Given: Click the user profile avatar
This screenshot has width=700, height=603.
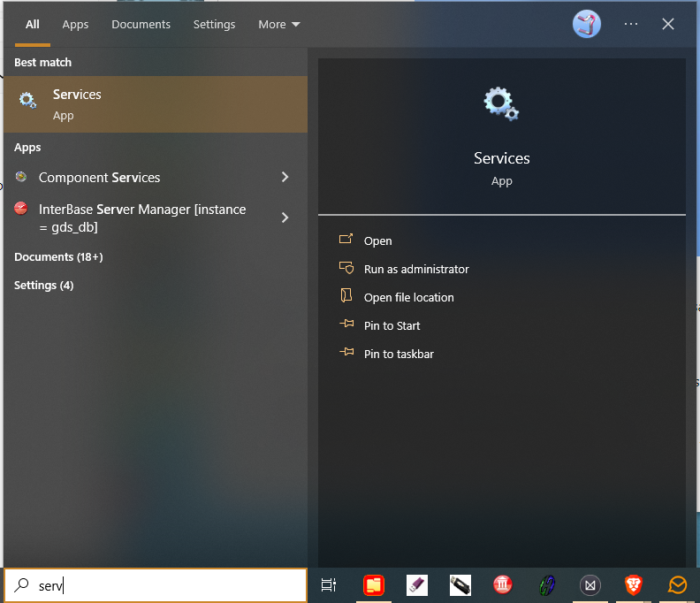Looking at the screenshot, I should pos(587,24).
